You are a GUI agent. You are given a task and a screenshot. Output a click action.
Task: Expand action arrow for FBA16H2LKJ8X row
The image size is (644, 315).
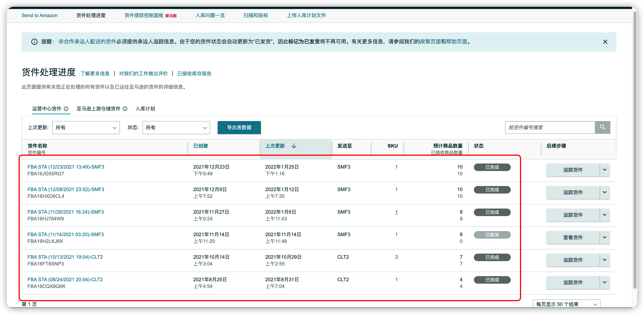pos(605,237)
